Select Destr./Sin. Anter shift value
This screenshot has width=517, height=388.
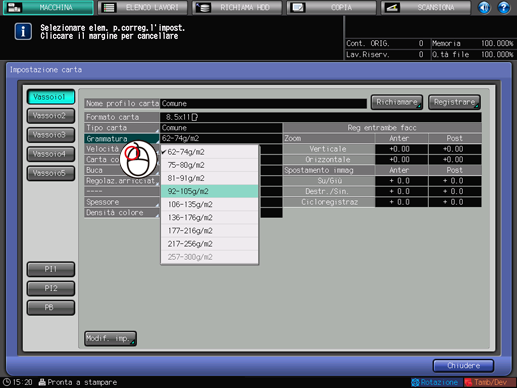pyautogui.click(x=401, y=191)
